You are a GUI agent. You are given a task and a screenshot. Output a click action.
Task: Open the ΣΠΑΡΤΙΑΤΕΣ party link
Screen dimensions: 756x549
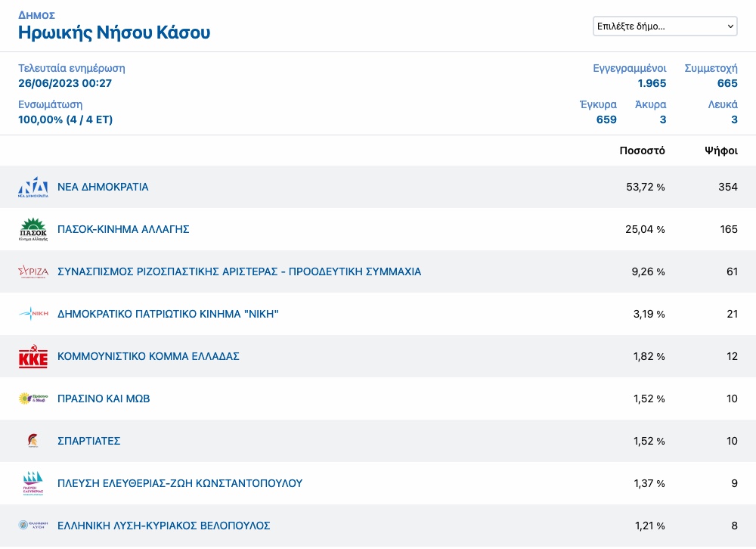point(88,441)
